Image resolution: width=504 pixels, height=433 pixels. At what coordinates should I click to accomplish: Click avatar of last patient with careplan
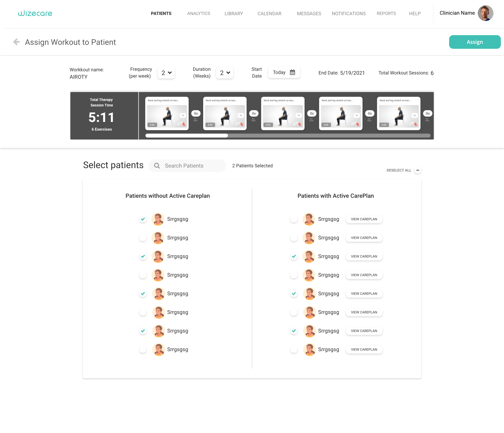pyautogui.click(x=309, y=349)
